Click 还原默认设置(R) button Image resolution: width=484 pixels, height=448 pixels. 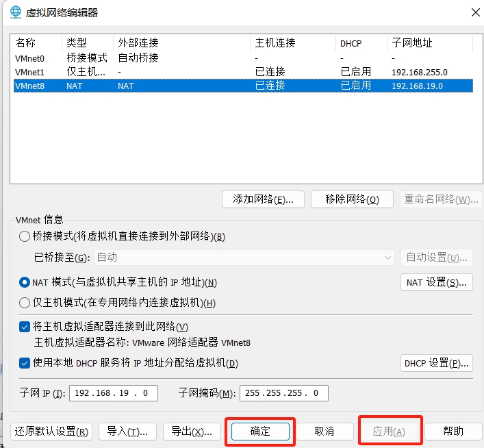51,432
